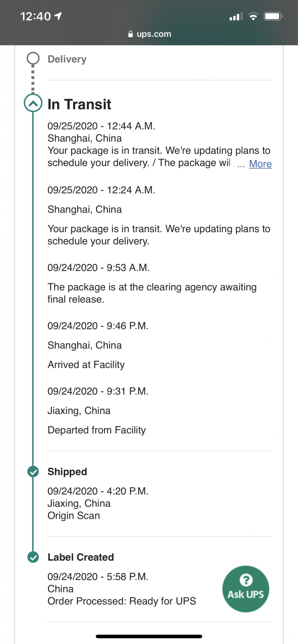The width and height of the screenshot is (298, 644).
Task: Tap the Shipped green checkmark icon
Action: [x=33, y=472]
